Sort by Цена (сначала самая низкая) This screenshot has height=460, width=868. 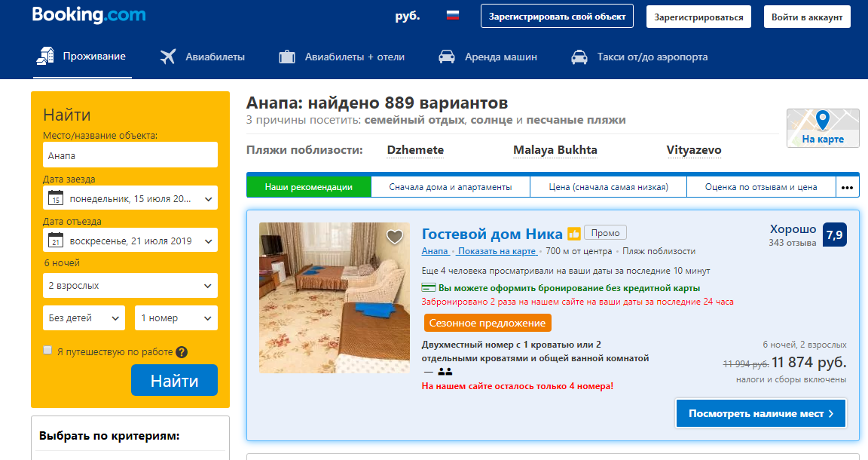tap(608, 187)
